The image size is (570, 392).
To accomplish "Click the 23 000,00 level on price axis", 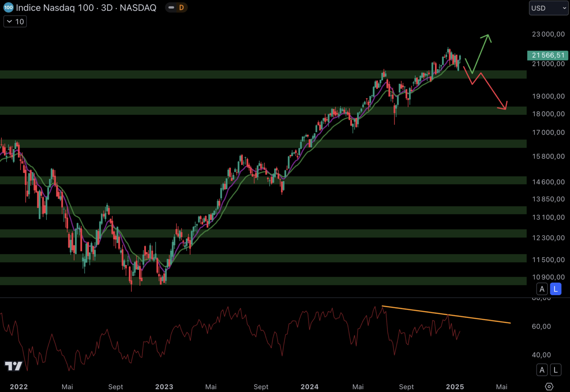I will (x=548, y=34).
